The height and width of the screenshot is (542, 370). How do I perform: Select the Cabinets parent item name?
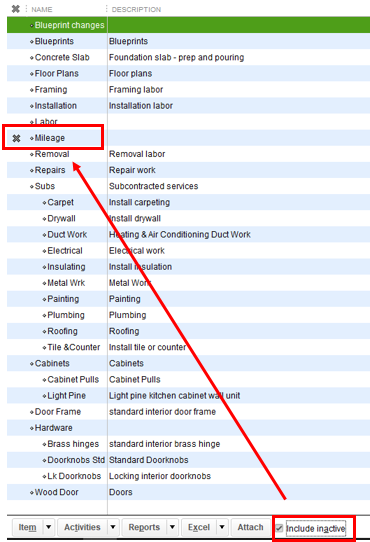(x=52, y=364)
